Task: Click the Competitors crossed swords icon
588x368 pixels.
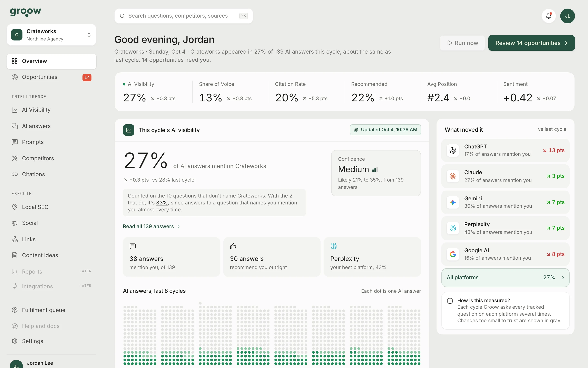Action: click(x=15, y=158)
